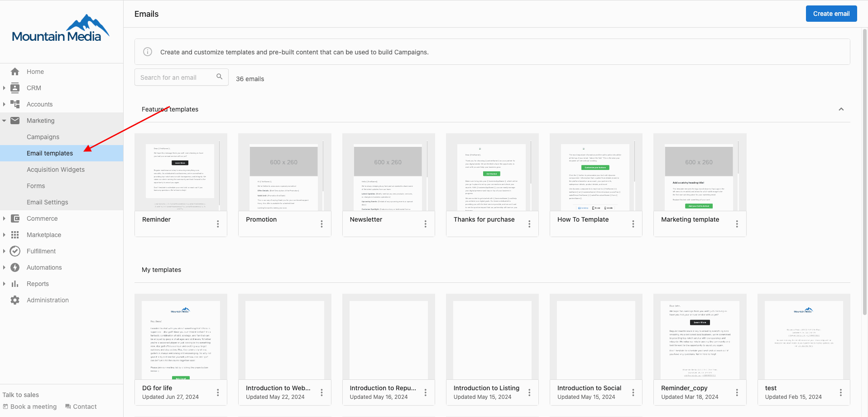868x417 pixels.
Task: Click the Create email button
Action: pyautogui.click(x=831, y=14)
